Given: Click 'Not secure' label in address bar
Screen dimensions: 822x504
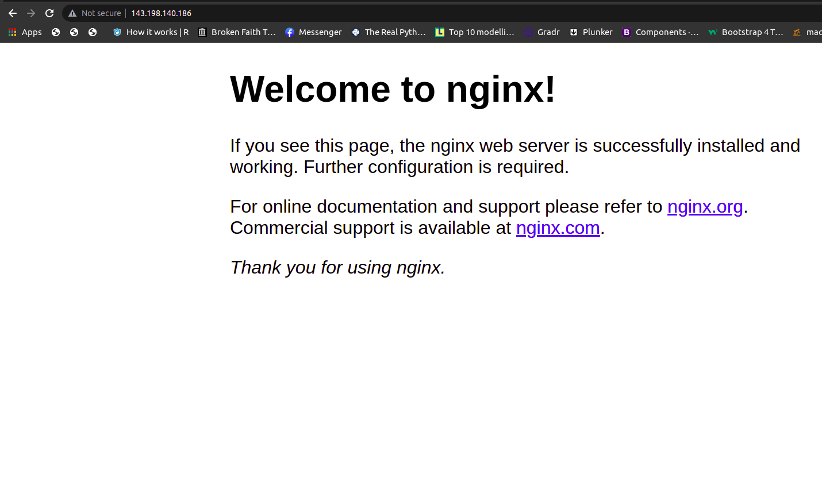Looking at the screenshot, I should 101,13.
